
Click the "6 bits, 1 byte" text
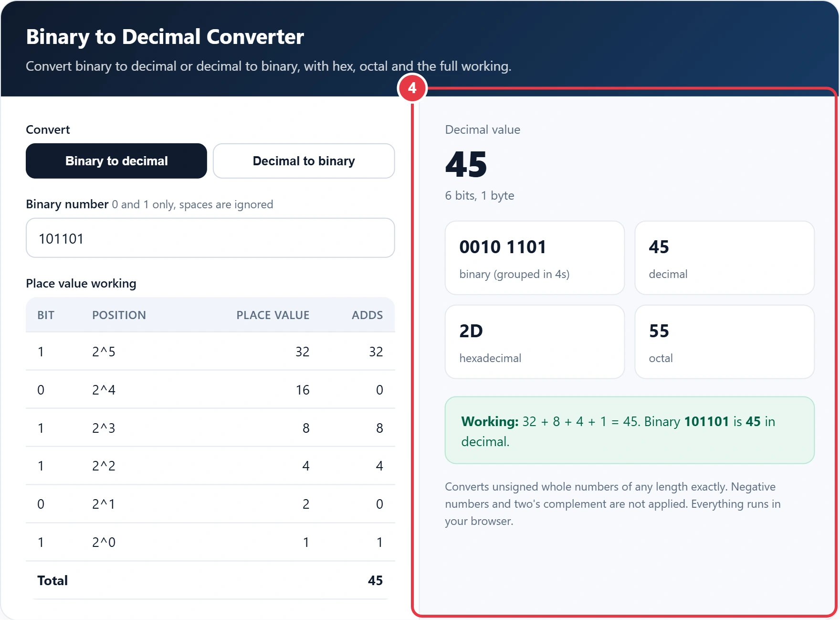point(480,195)
